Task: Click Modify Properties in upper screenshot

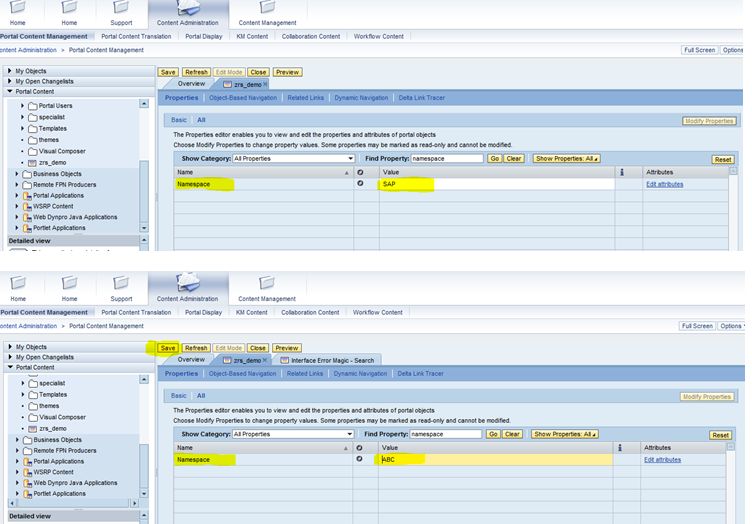Action: [x=709, y=121]
